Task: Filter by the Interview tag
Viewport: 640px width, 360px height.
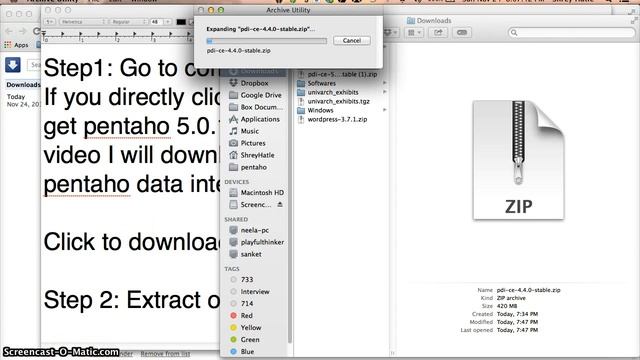Action: tap(255, 292)
